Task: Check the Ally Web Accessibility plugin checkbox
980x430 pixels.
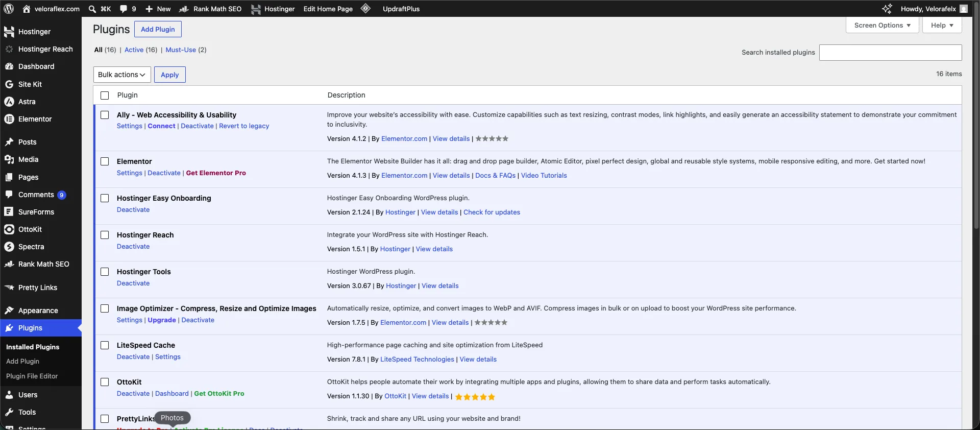Action: pyautogui.click(x=105, y=115)
